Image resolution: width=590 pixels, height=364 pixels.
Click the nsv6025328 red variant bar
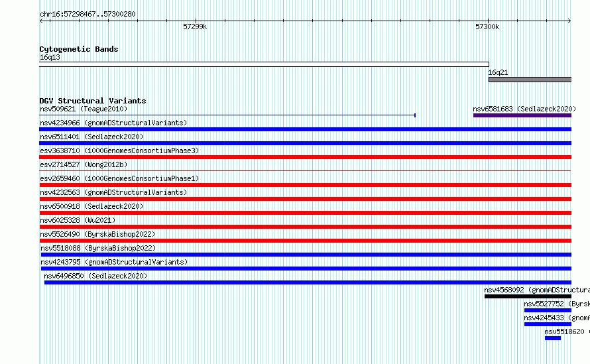click(x=305, y=227)
